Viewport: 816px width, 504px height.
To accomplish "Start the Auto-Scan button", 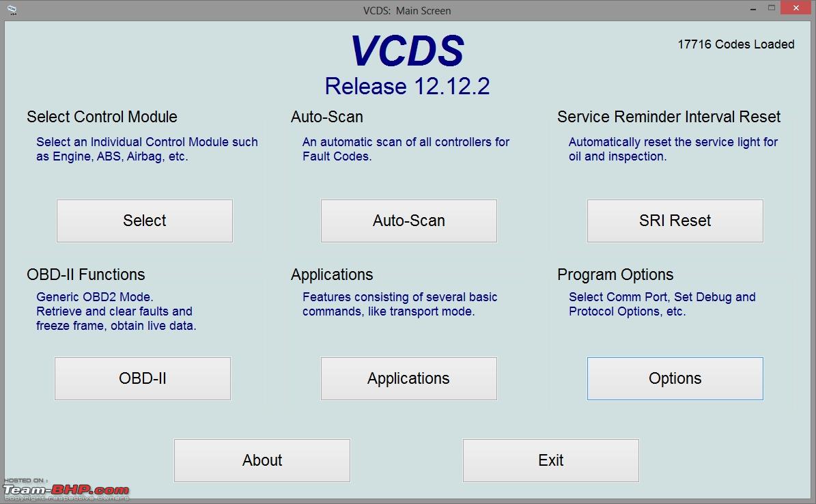I will pos(408,221).
